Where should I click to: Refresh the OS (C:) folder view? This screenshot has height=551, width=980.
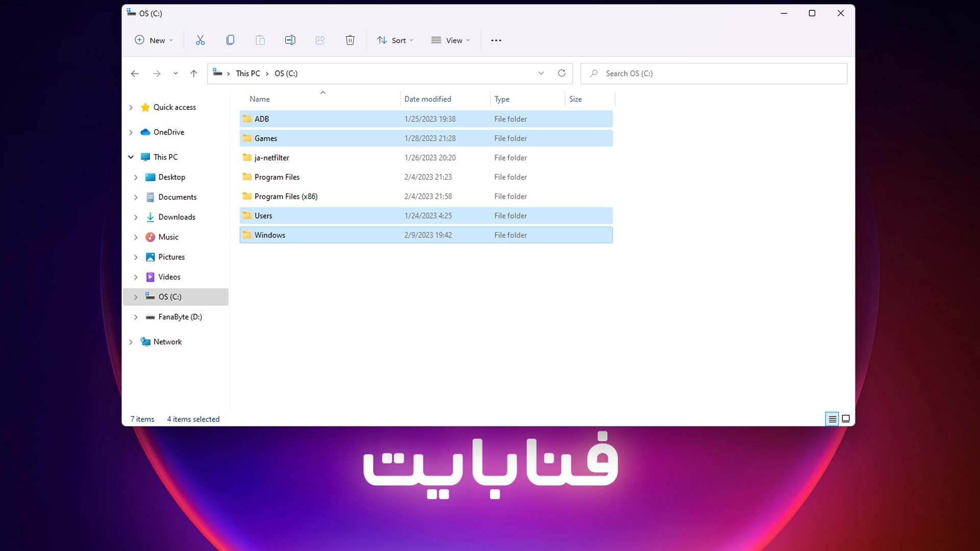(561, 73)
